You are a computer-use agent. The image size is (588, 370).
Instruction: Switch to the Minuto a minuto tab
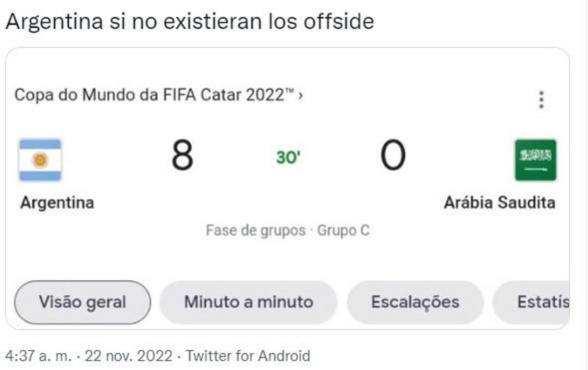click(248, 302)
